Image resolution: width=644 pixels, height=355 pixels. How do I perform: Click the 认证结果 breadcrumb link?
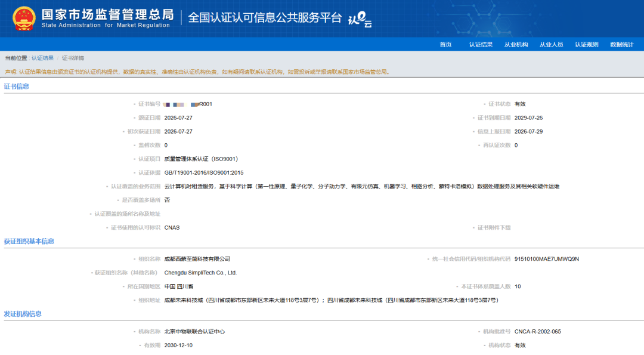point(43,58)
